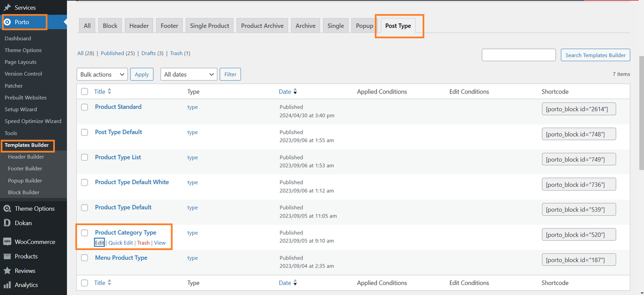Check the Product Type List row checkbox
This screenshot has width=644, height=295.
coord(85,157)
